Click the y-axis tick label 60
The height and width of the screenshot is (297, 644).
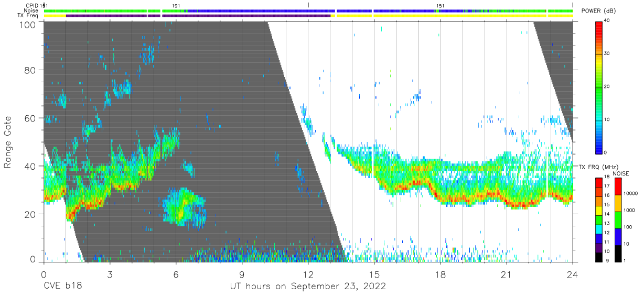30,118
